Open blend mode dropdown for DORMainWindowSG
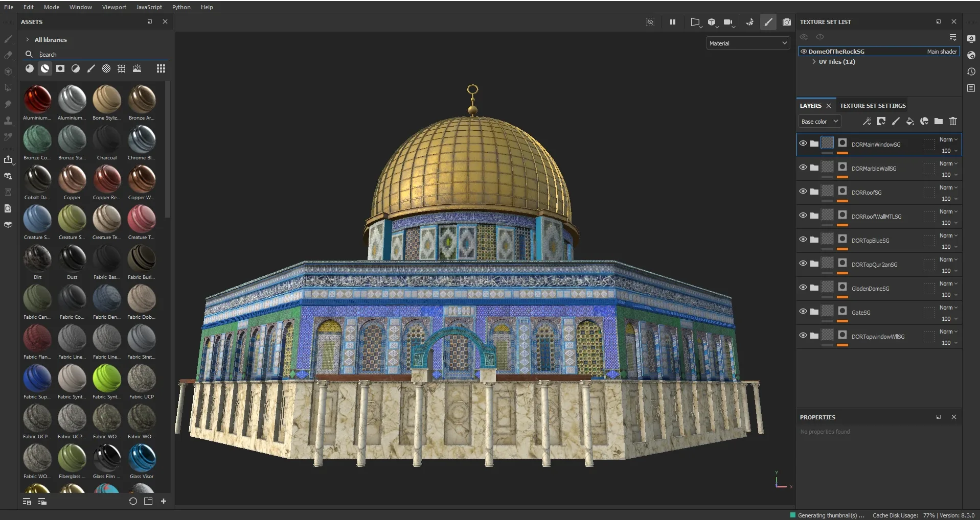 pos(948,139)
